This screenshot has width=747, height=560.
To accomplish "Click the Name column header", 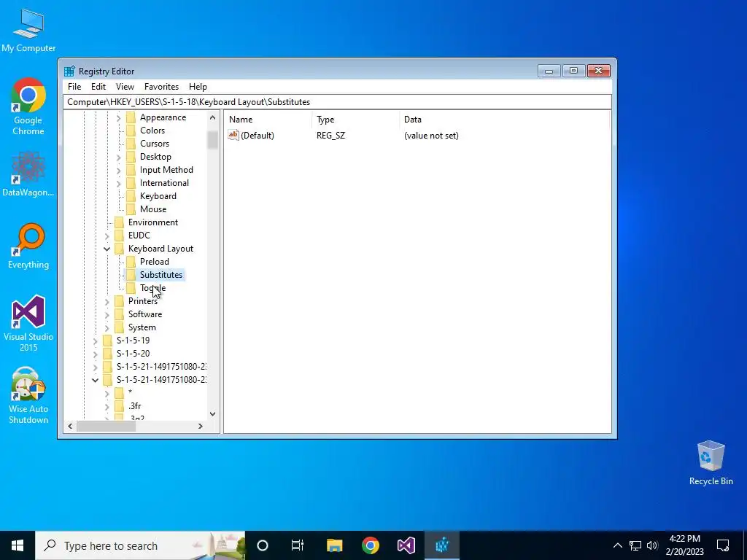I will coord(268,120).
